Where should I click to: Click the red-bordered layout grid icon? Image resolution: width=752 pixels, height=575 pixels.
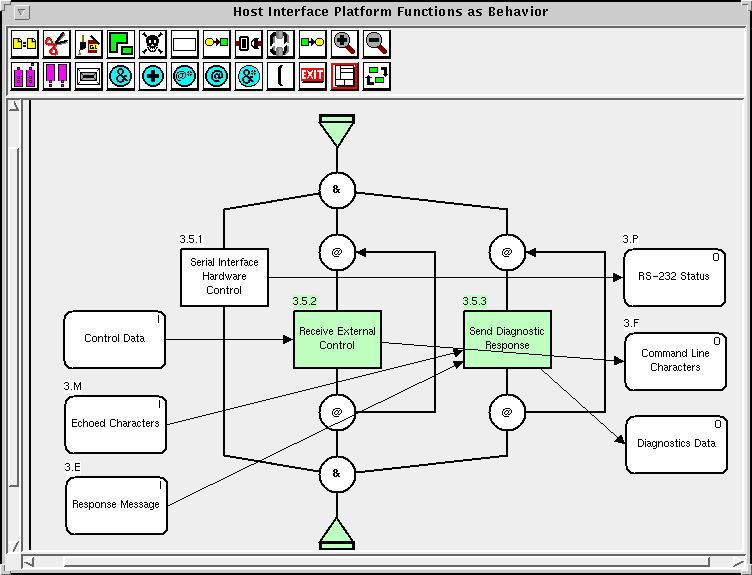(345, 76)
